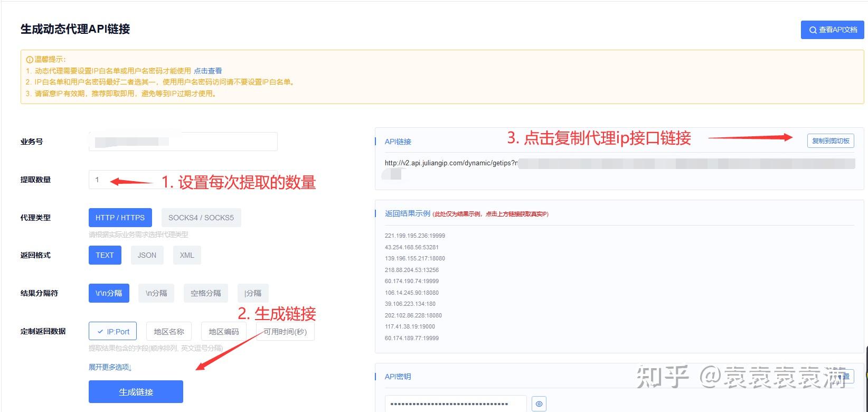
Task: Select |分隔 result separator
Action: pyautogui.click(x=253, y=293)
